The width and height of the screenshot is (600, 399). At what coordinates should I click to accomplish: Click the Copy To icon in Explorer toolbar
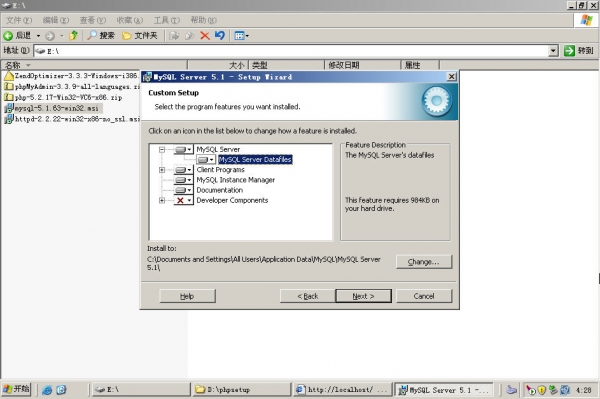tap(189, 36)
